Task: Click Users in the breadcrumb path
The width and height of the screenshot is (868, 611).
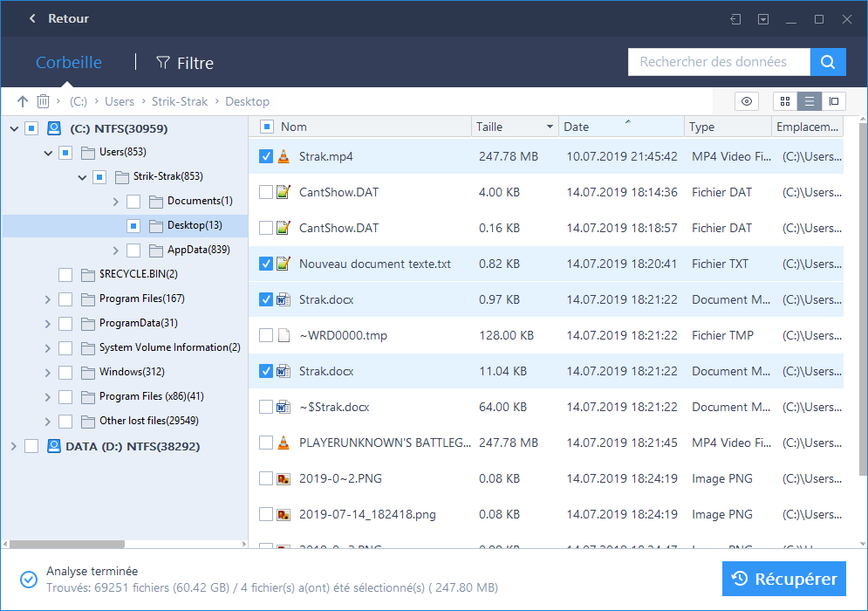Action: coord(120,101)
